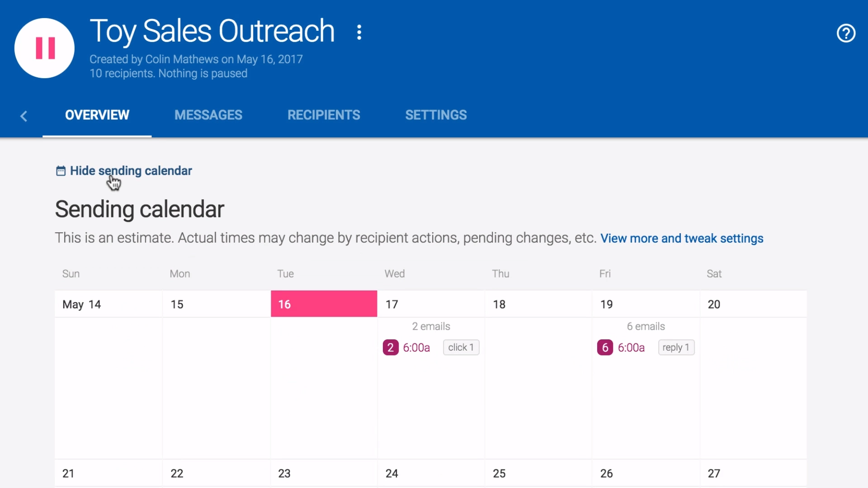
Task: Select the May 14 date
Action: click(82, 305)
